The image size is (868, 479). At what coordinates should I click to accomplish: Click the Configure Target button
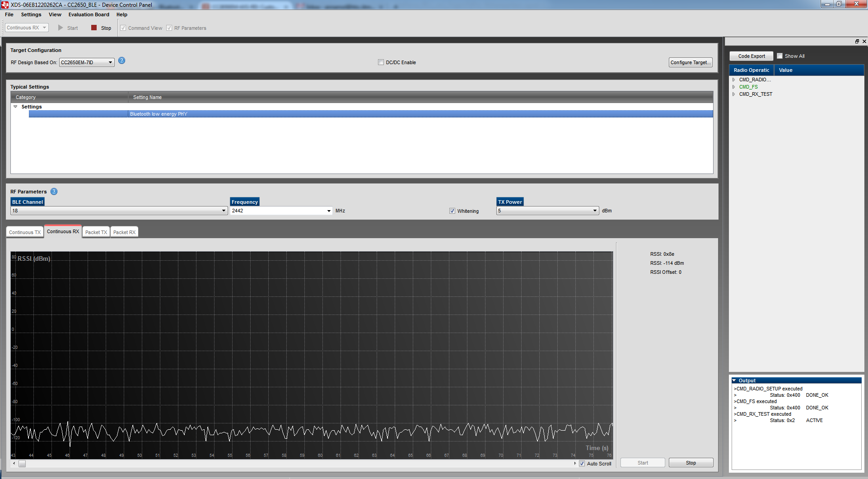click(x=691, y=62)
